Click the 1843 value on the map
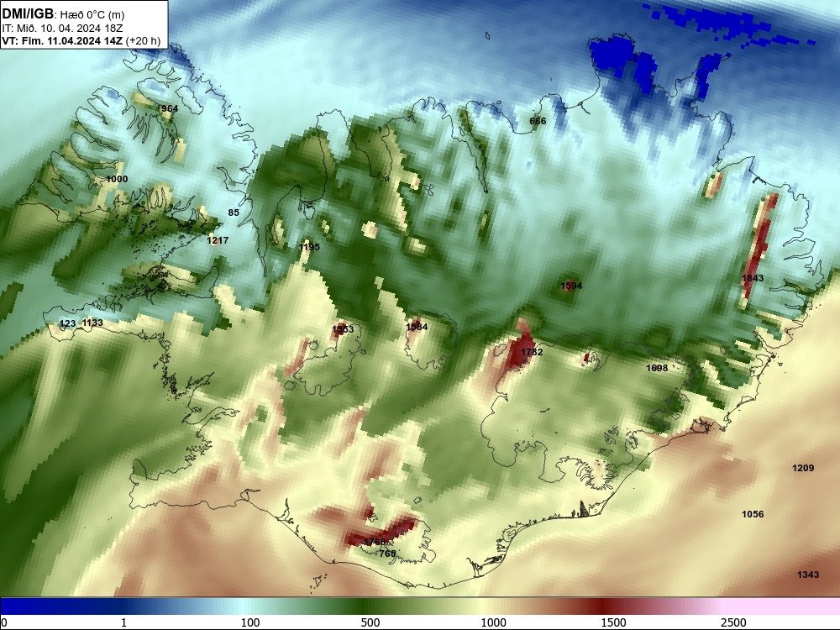This screenshot has width=840, height=630. click(753, 278)
